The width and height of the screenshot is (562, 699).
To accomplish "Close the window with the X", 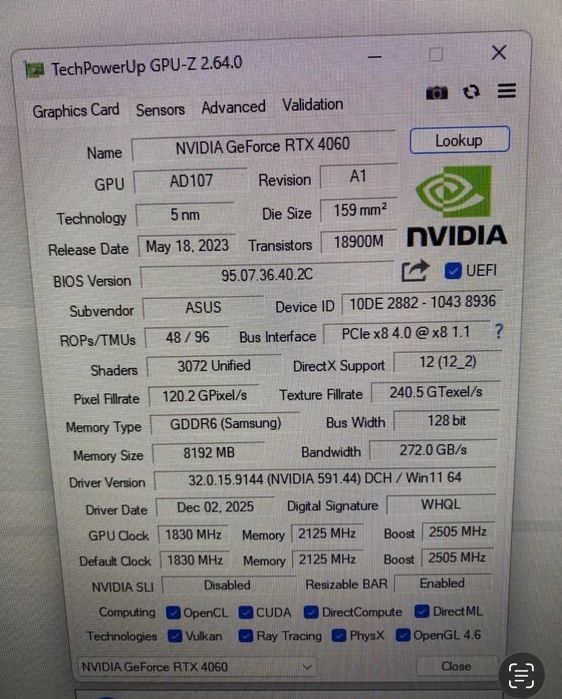I will coord(499,53).
